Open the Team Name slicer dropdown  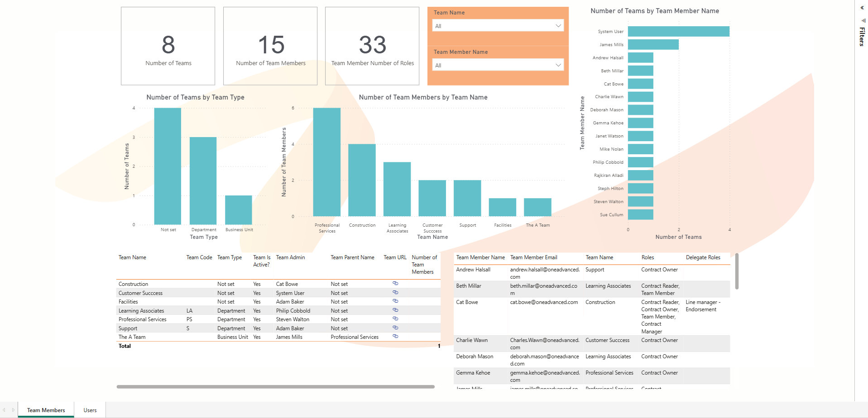tap(498, 26)
